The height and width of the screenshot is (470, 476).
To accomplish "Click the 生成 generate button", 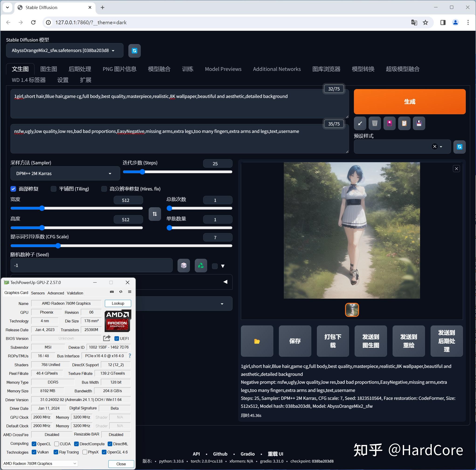I will [409, 101].
